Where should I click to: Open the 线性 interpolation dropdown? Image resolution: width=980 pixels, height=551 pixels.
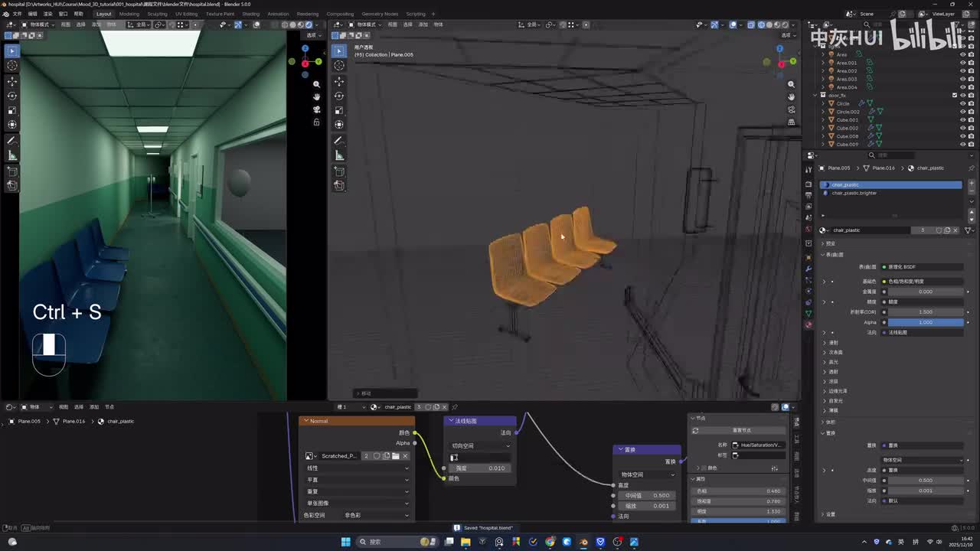pyautogui.click(x=357, y=468)
